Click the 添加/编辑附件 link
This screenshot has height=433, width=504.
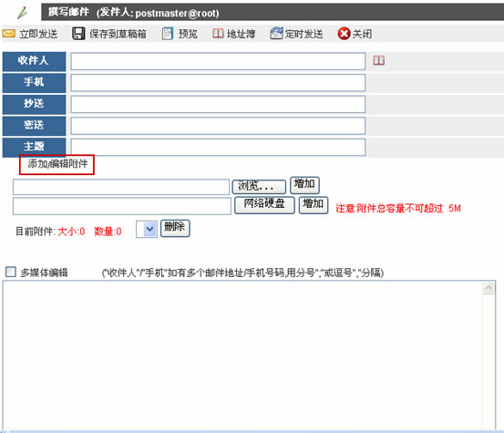(57, 164)
